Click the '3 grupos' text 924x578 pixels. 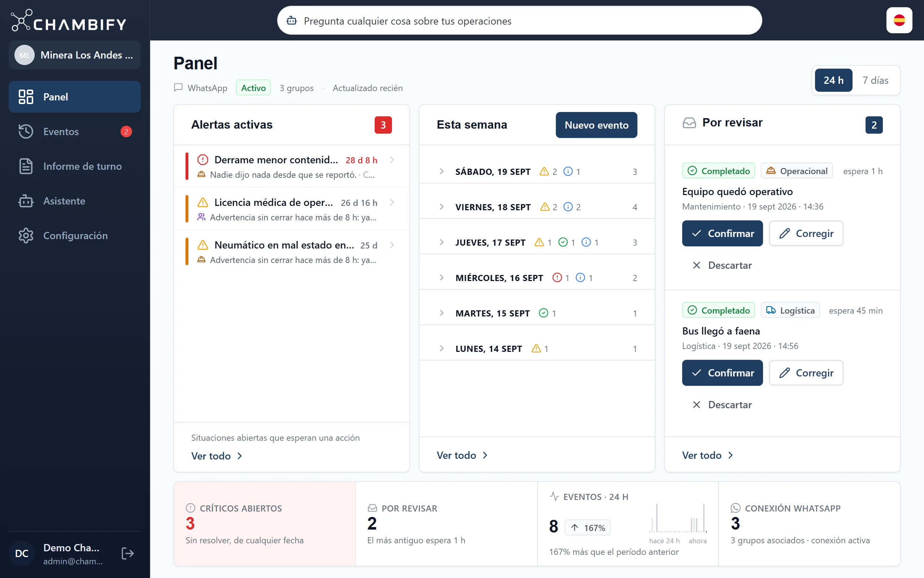296,88
